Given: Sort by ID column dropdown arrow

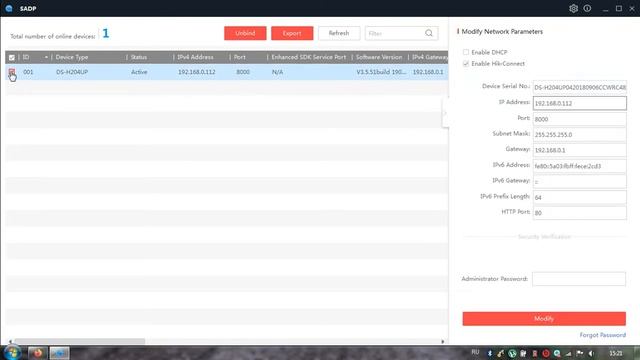Looking at the screenshot, I should pos(46,57).
